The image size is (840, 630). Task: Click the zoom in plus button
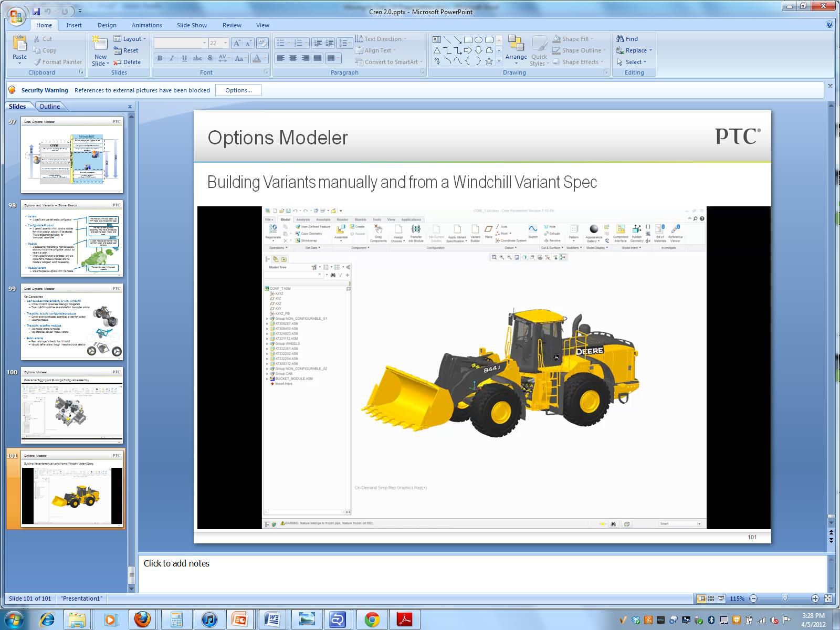point(815,598)
